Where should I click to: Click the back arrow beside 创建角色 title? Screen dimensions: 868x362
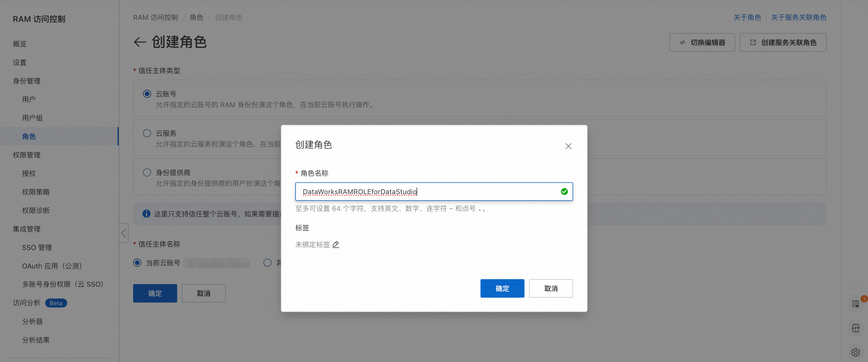(140, 42)
